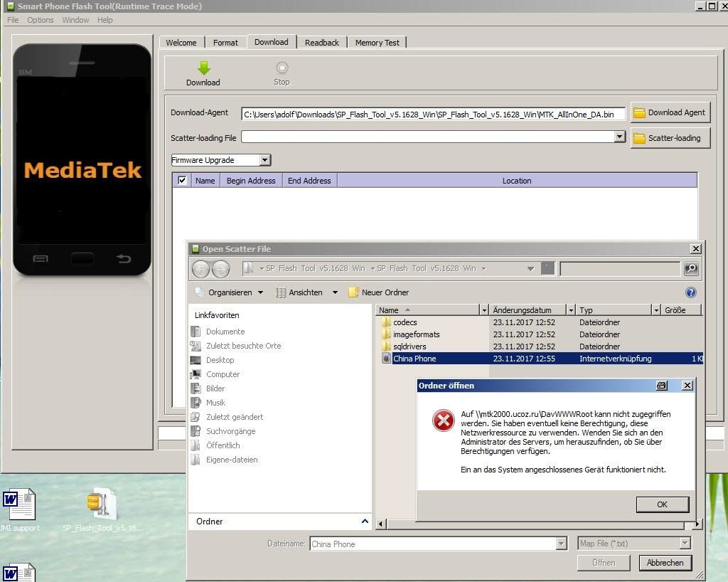Expand the Ordner folder pane chevron

pos(365,521)
